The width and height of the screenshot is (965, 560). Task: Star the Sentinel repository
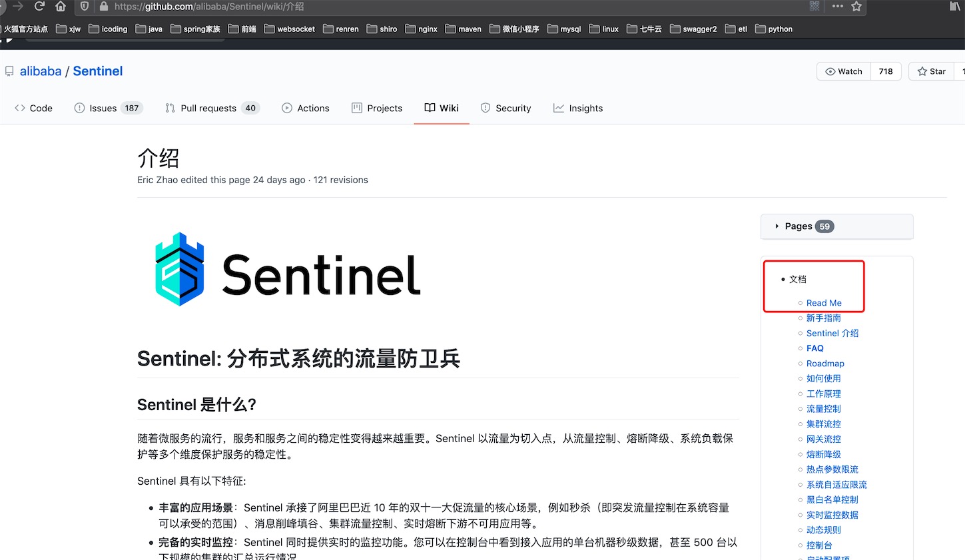[932, 72]
